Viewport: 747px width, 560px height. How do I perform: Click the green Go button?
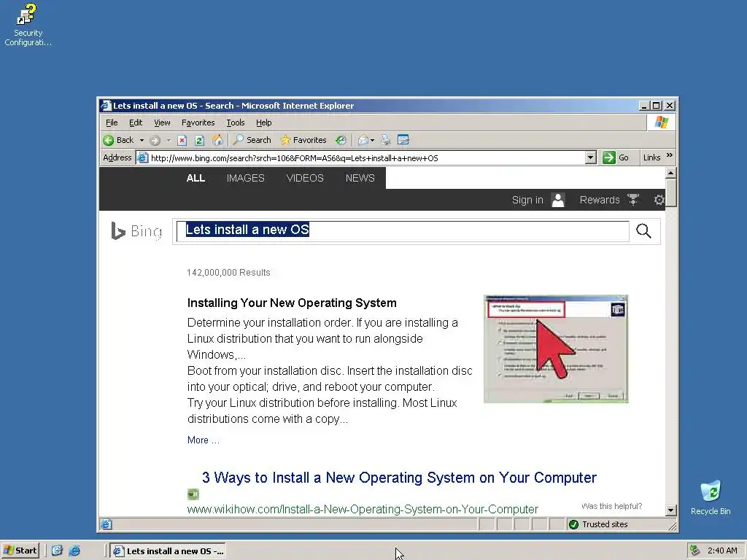tap(616, 157)
